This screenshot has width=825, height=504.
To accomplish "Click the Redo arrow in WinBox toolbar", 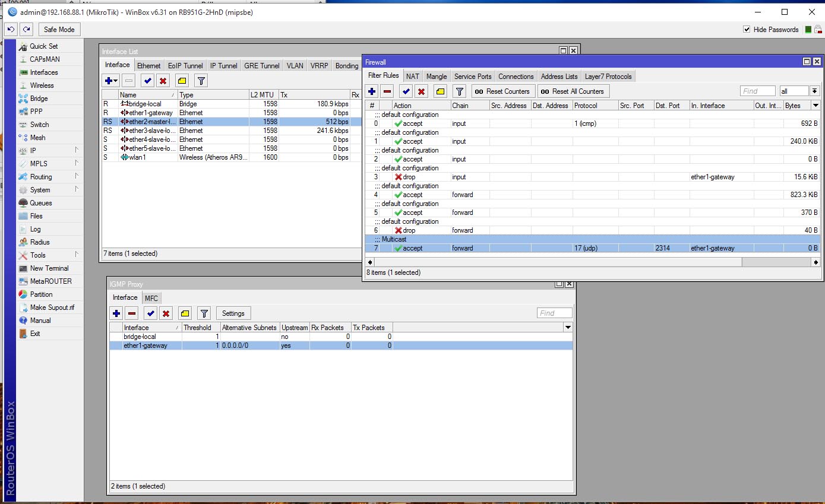I will 26,29.
